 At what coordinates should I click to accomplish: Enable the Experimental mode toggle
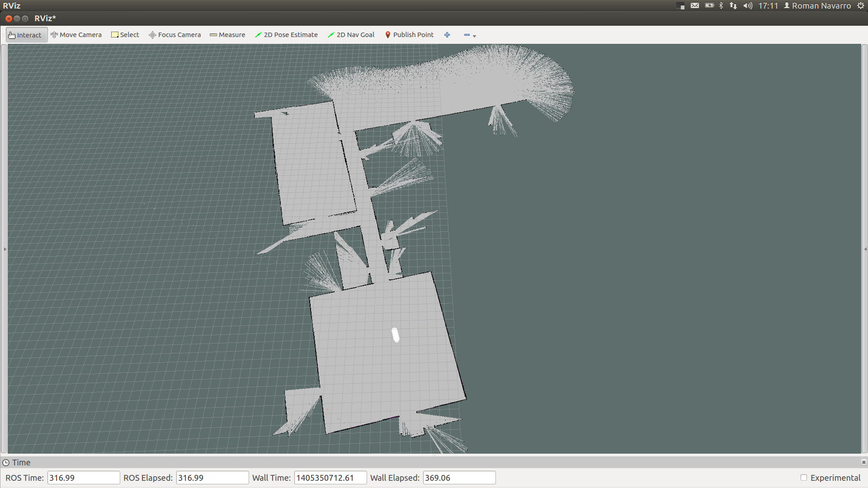pyautogui.click(x=804, y=477)
